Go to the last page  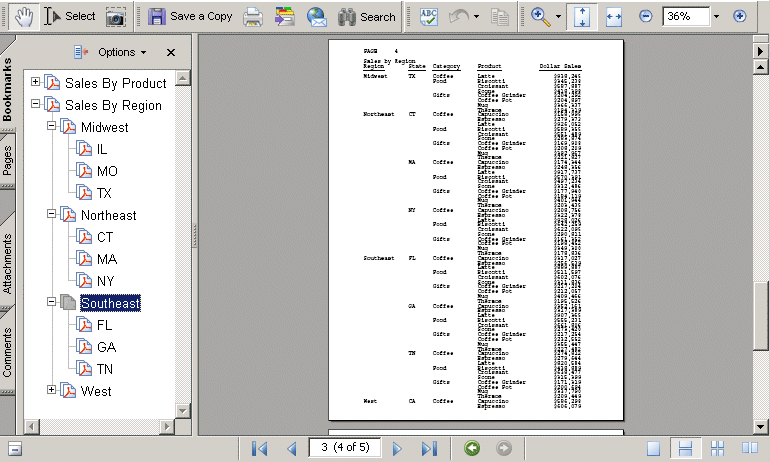point(429,449)
